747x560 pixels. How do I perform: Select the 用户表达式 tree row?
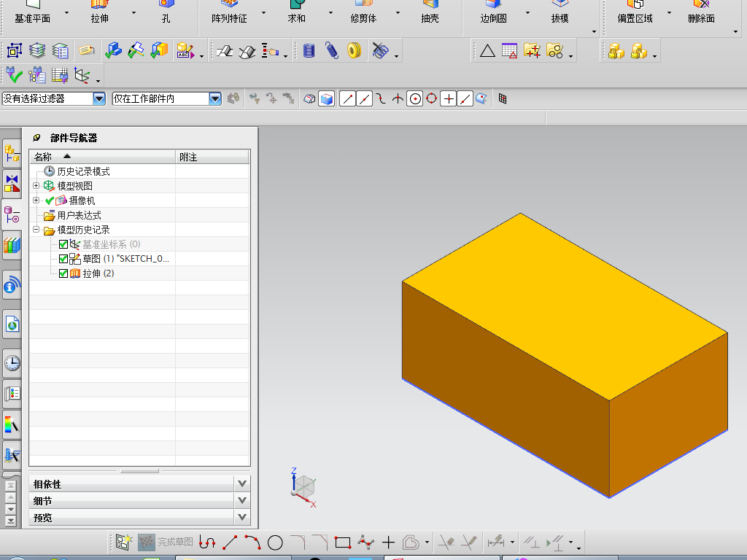click(139, 215)
